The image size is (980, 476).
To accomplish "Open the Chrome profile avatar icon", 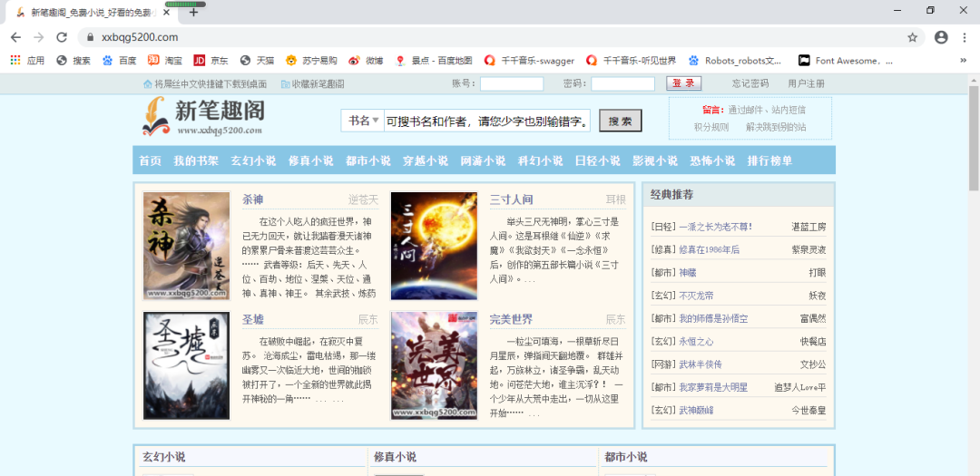I will [x=941, y=37].
